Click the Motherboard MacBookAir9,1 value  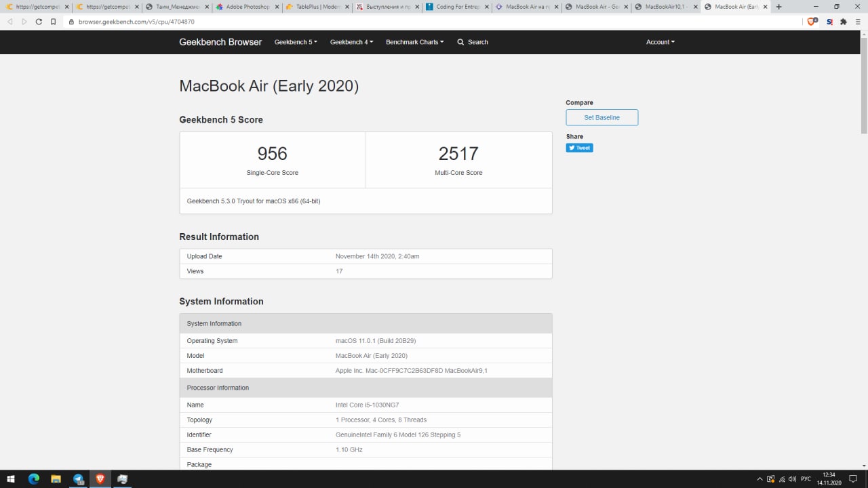point(412,371)
